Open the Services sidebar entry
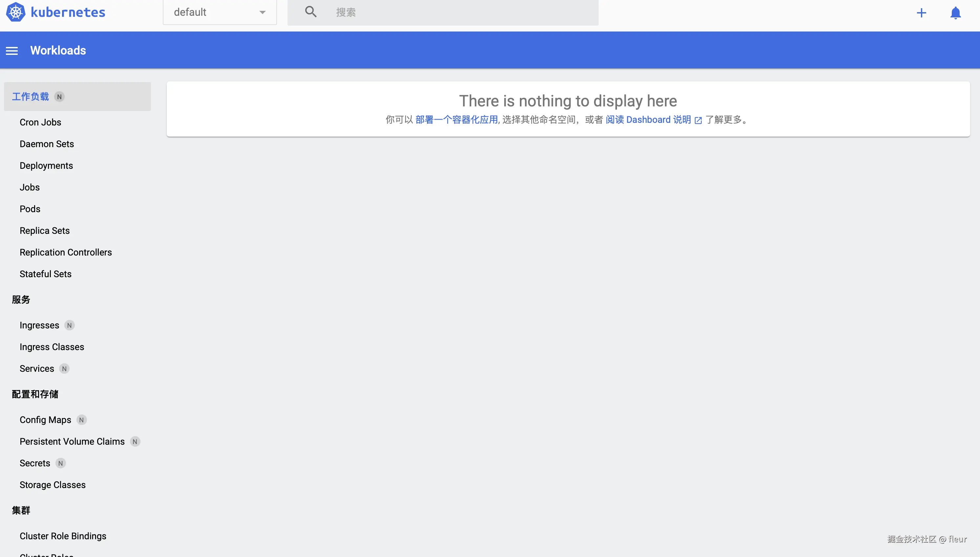This screenshot has height=557, width=980. click(x=37, y=368)
